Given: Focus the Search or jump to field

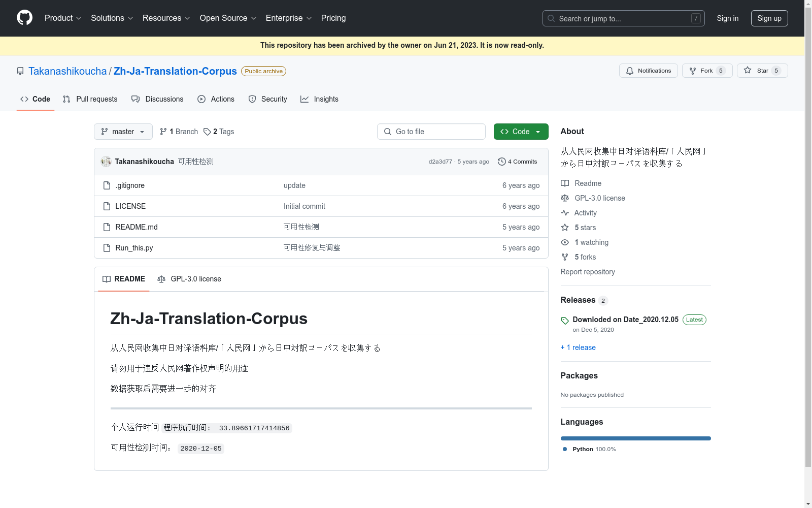Looking at the screenshot, I should (x=624, y=18).
